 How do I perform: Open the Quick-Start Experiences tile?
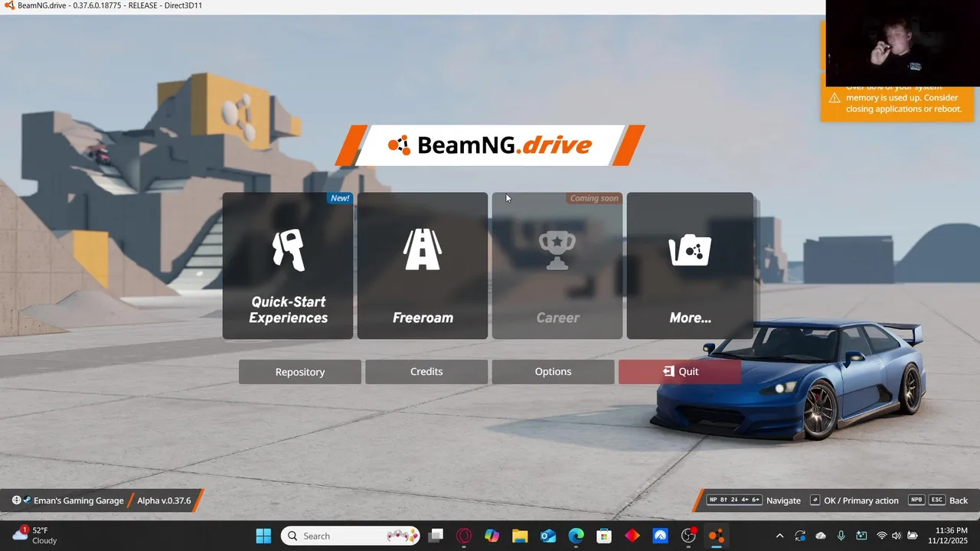pyautogui.click(x=288, y=266)
